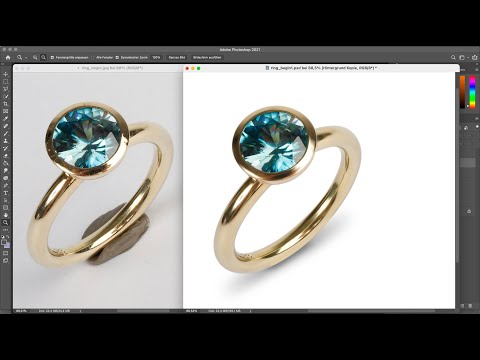The width and height of the screenshot is (480, 360).
Task: Select the Crop tool
Action: pos(6,104)
